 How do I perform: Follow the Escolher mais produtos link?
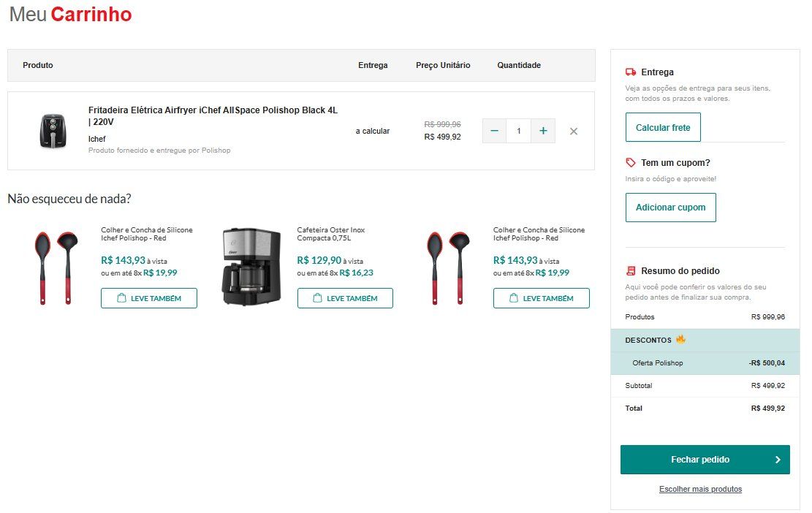[700, 489]
